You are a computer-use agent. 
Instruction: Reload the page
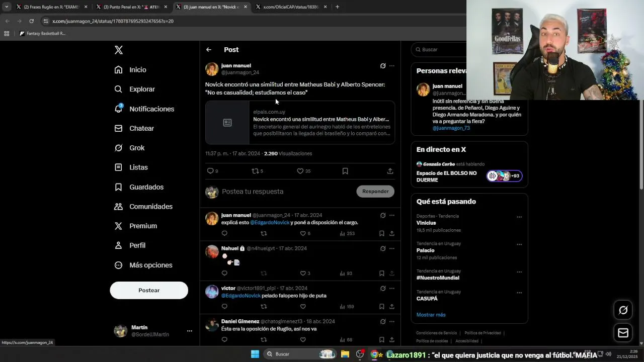click(x=31, y=21)
